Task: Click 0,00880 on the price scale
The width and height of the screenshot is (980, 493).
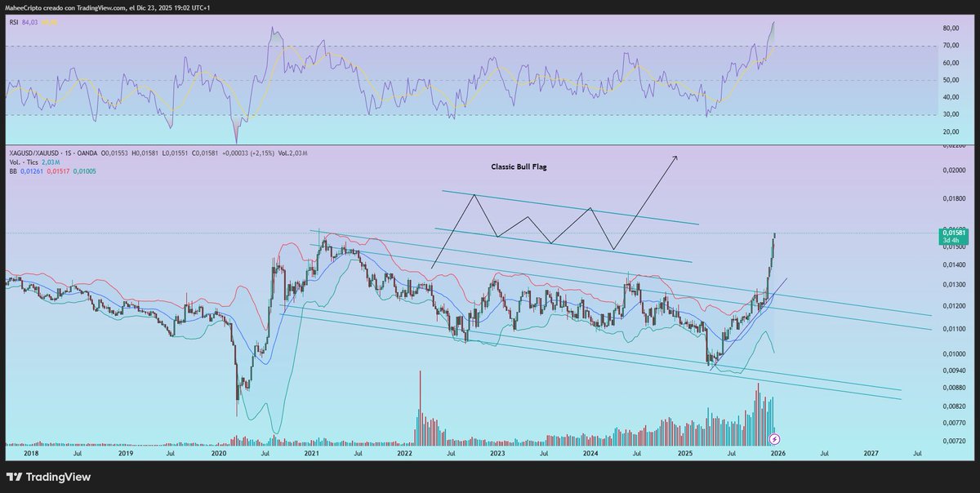Action: [x=955, y=388]
